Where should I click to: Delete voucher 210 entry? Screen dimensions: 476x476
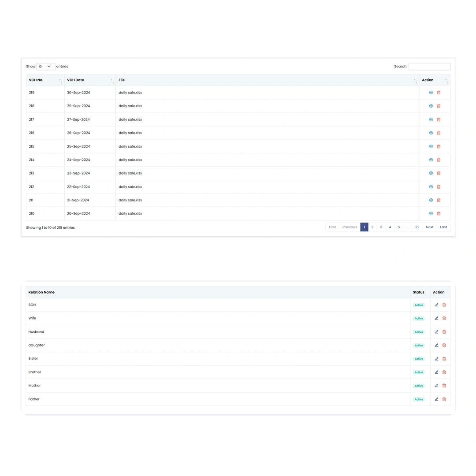pos(439,213)
